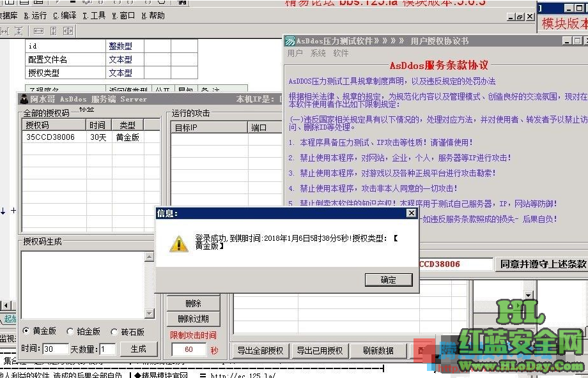Select the 35CCD38006 authorization code row
Screen dimensions: 588x378
pos(91,137)
